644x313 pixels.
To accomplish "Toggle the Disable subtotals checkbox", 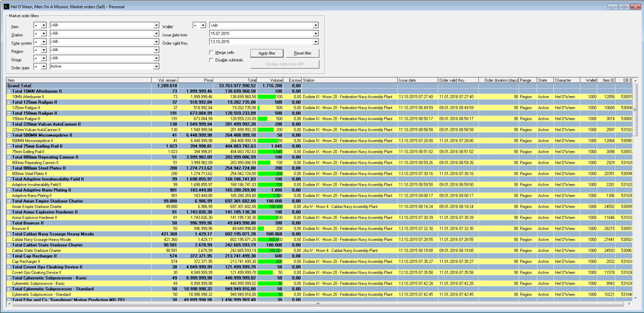I will coord(212,60).
